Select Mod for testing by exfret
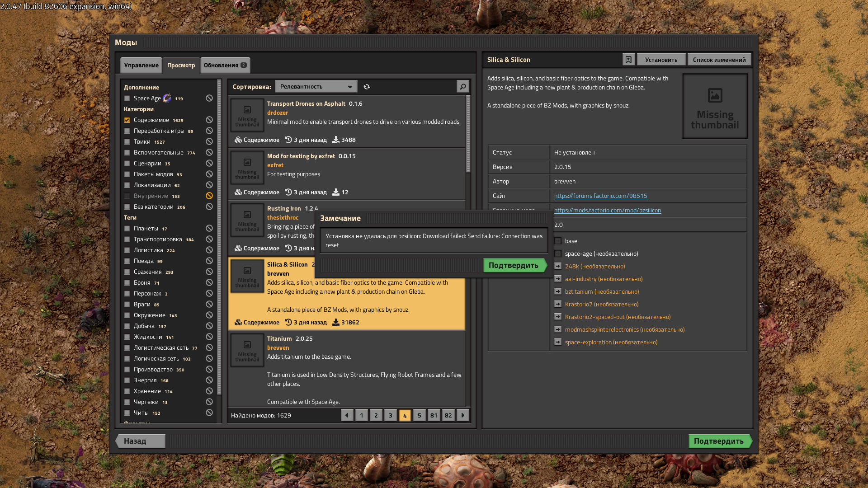 [347, 174]
